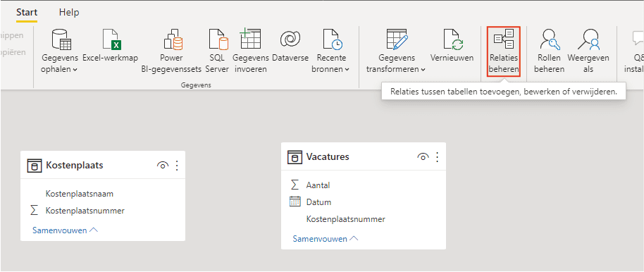Connect to SQL Server source
Image resolution: width=644 pixels, height=272 pixels.
click(218, 40)
